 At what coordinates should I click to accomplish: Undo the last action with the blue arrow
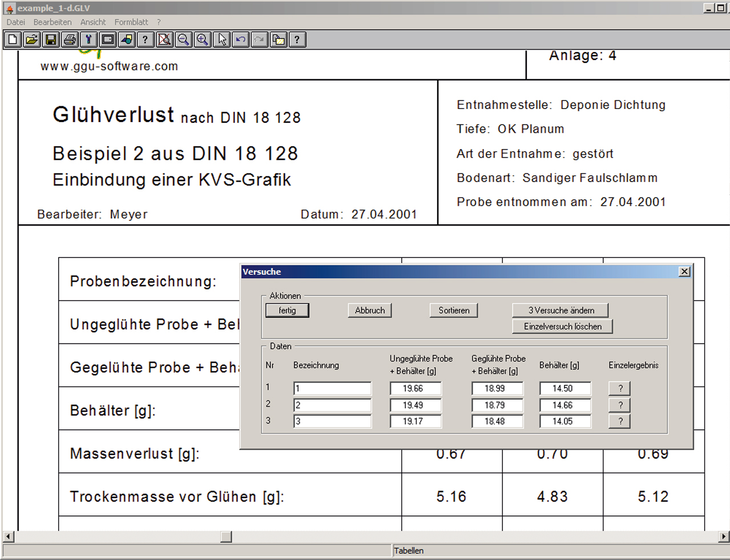point(240,39)
